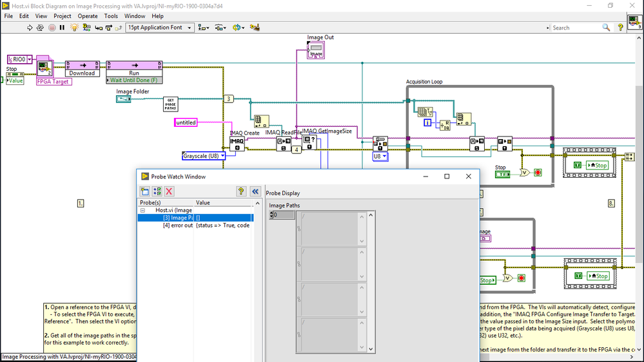Screen dimensions: 644x362
Task: Click the Image Paths array index stepper
Action: point(271,214)
